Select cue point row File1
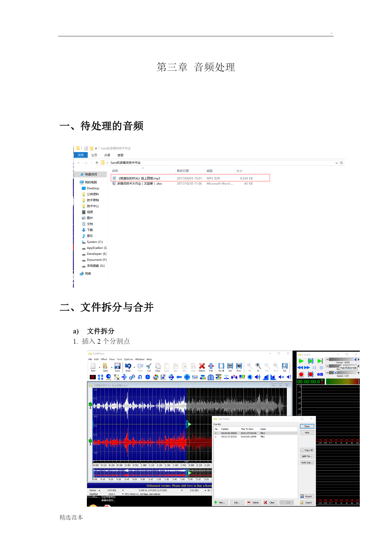392x554 pixels. coord(256,433)
